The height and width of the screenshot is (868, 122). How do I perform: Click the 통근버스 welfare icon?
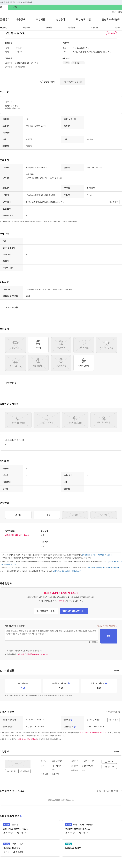[x=15, y=345]
